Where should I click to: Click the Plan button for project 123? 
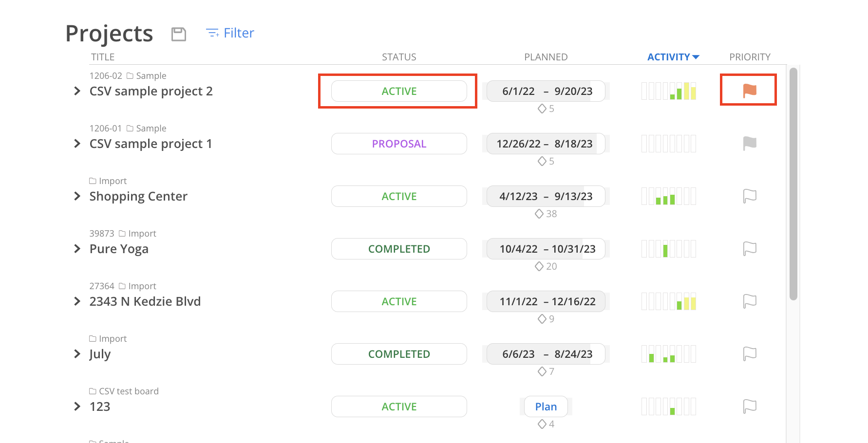(x=546, y=406)
